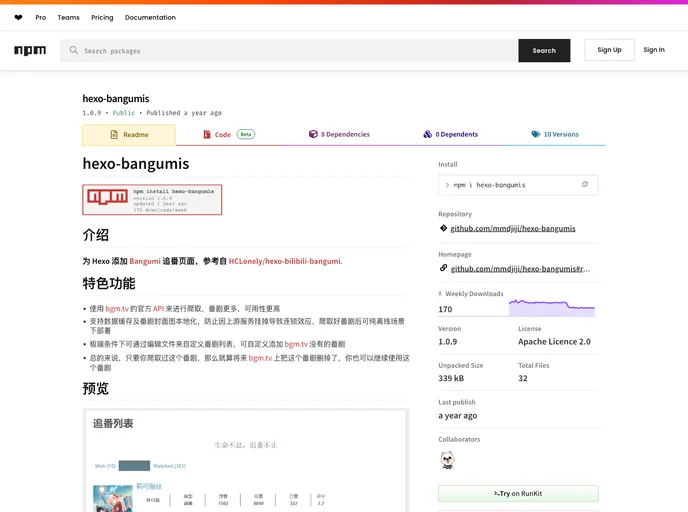Image resolution: width=688 pixels, height=512 pixels.
Task: Click the heart icon in top bar
Action: click(x=18, y=18)
